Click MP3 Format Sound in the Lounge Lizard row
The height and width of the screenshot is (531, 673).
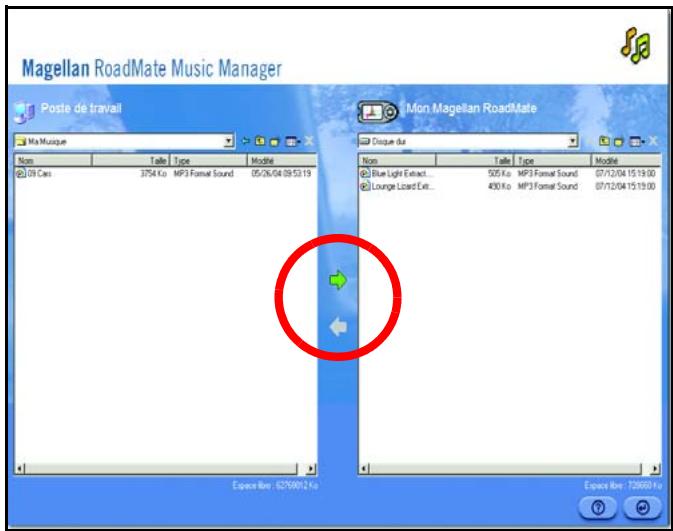pos(548,186)
